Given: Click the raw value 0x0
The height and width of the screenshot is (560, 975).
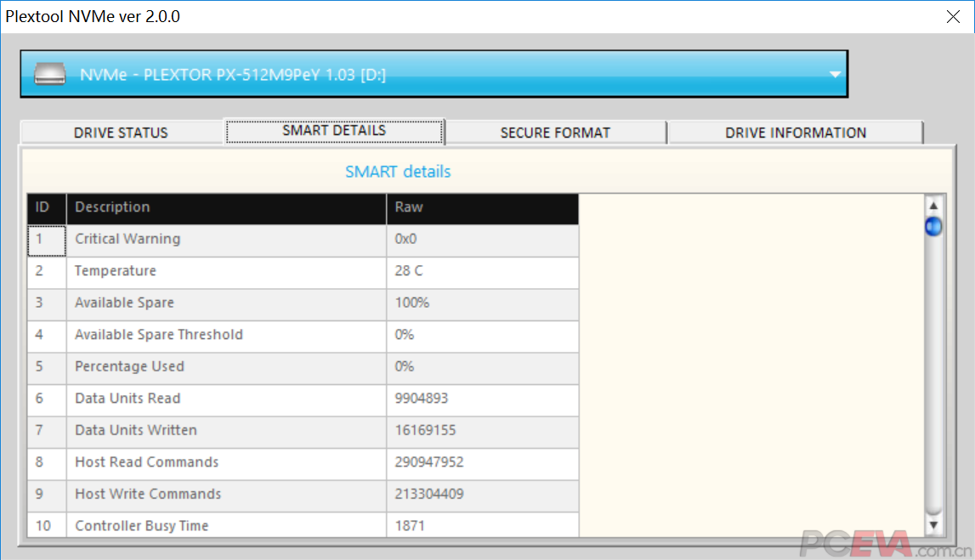Looking at the screenshot, I should point(405,240).
